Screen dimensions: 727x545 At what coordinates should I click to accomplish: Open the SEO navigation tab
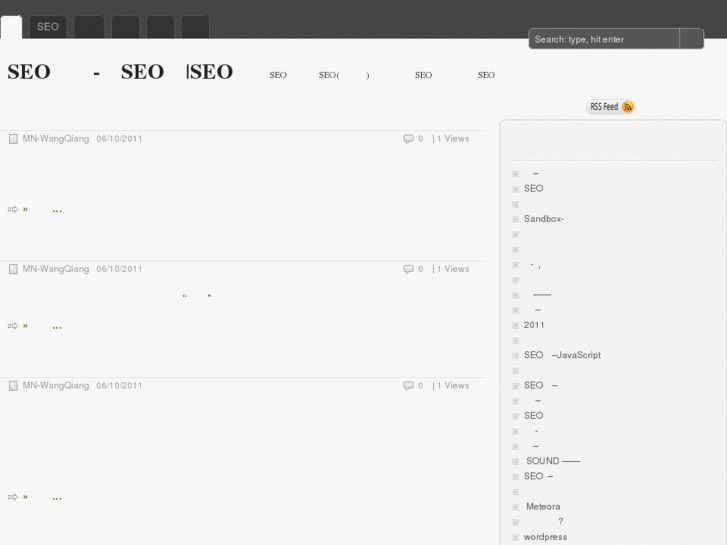(x=48, y=27)
